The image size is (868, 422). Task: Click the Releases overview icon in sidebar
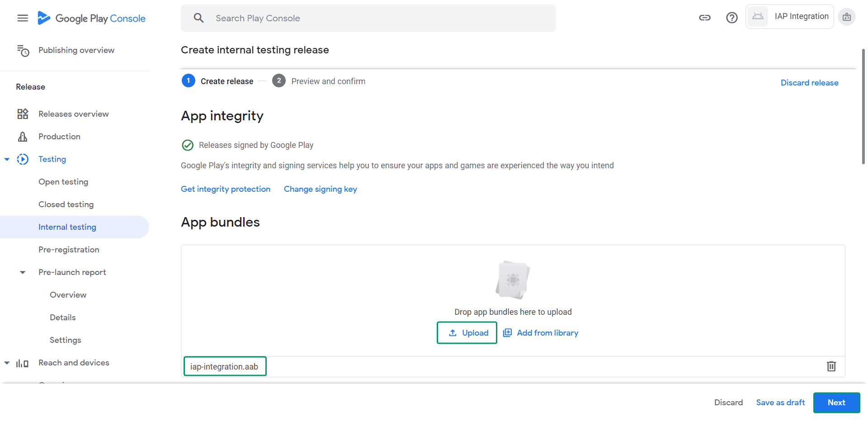coord(23,114)
